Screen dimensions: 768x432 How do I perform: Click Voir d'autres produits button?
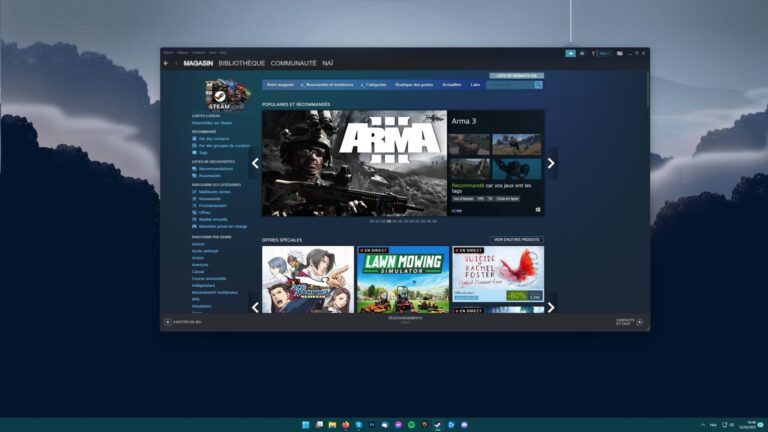click(516, 240)
